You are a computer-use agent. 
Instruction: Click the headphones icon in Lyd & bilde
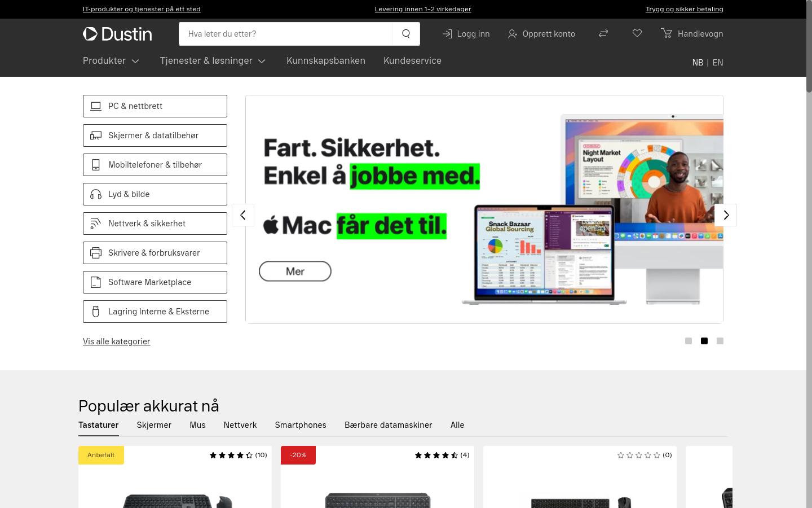point(96,194)
